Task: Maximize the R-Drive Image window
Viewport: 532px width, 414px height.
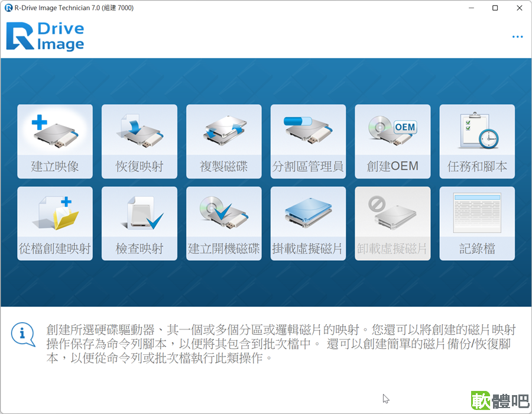Action: [x=495, y=8]
